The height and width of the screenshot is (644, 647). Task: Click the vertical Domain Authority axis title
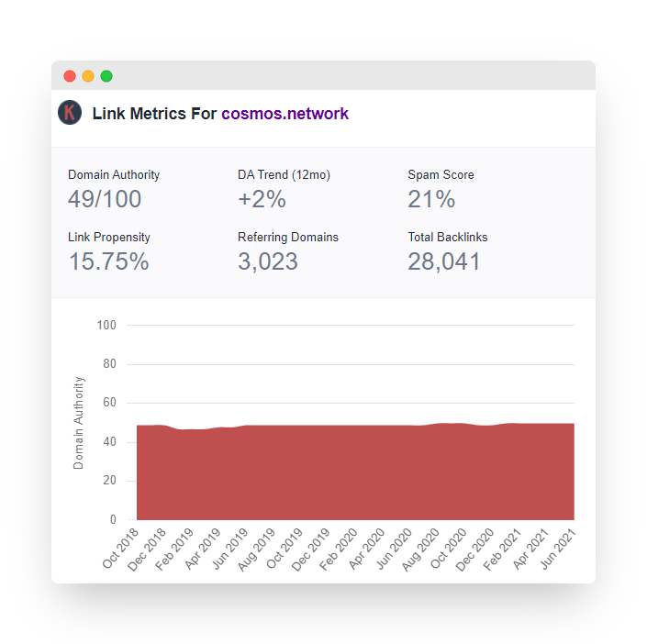coord(78,423)
